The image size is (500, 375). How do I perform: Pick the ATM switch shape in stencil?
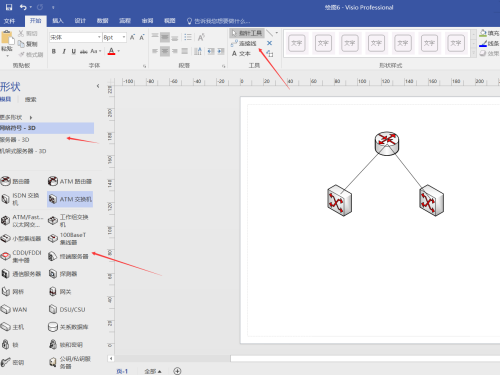click(70, 199)
